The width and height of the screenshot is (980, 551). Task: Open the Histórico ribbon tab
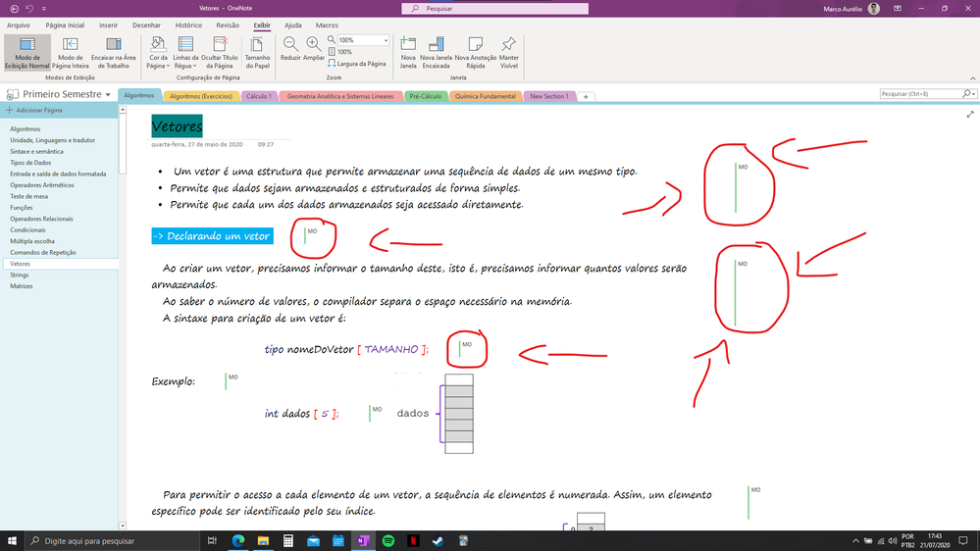click(188, 25)
